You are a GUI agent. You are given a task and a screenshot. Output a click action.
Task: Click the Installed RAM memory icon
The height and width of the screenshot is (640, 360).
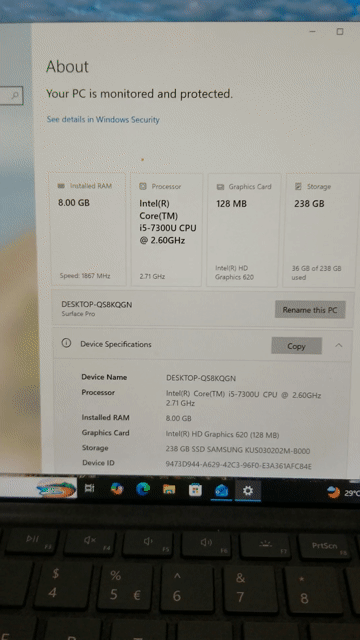click(61, 186)
